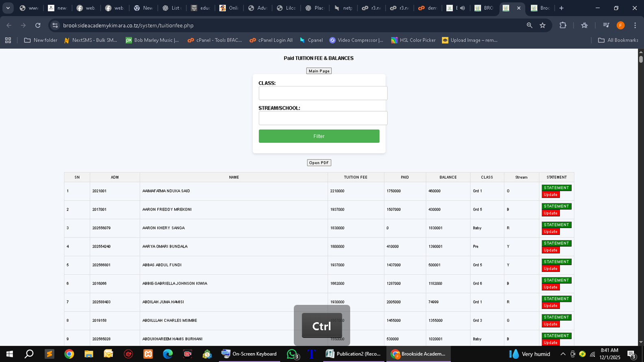Image resolution: width=644 pixels, height=362 pixels.
Task: Open the New folder bookmark
Action: 41,40
